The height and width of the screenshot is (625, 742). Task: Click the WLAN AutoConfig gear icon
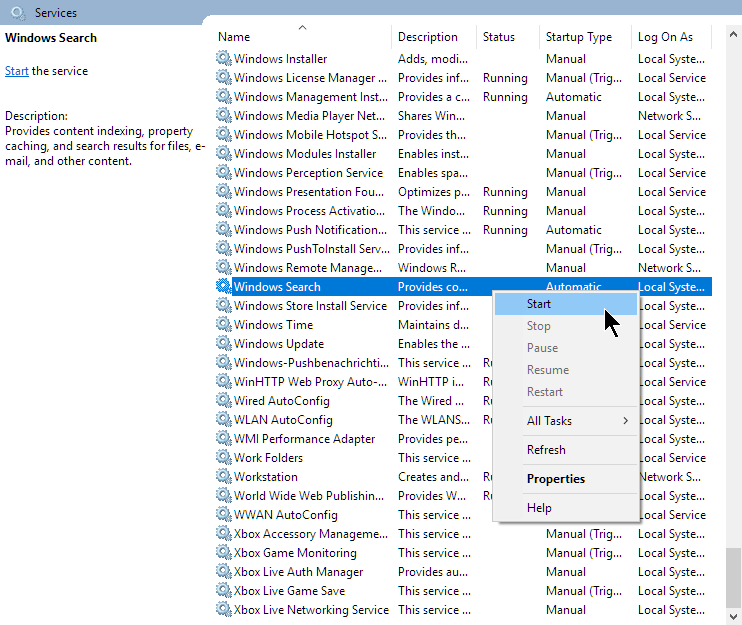(224, 420)
